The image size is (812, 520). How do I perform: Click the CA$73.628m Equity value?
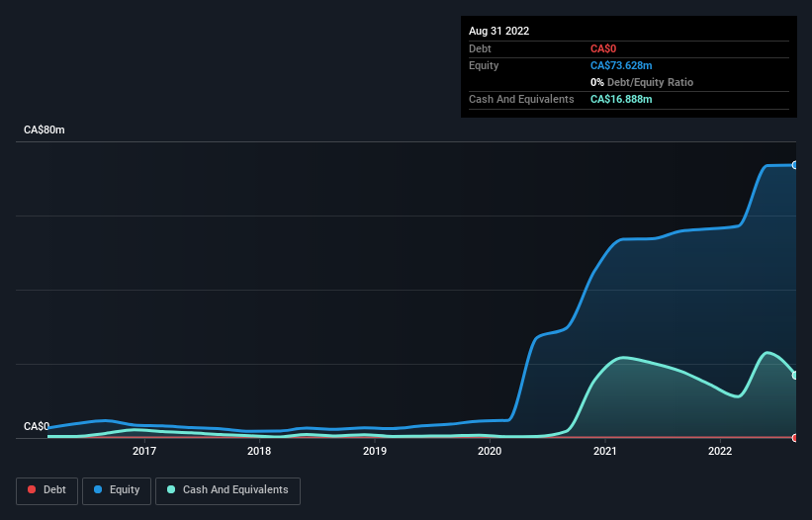tap(621, 65)
